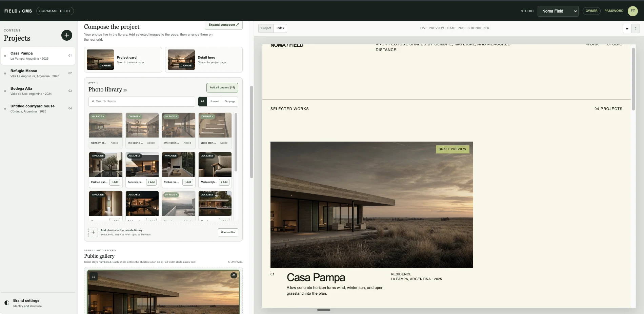Change the Detail hero image
Viewport: 644px width, 314px height.
[x=186, y=66]
